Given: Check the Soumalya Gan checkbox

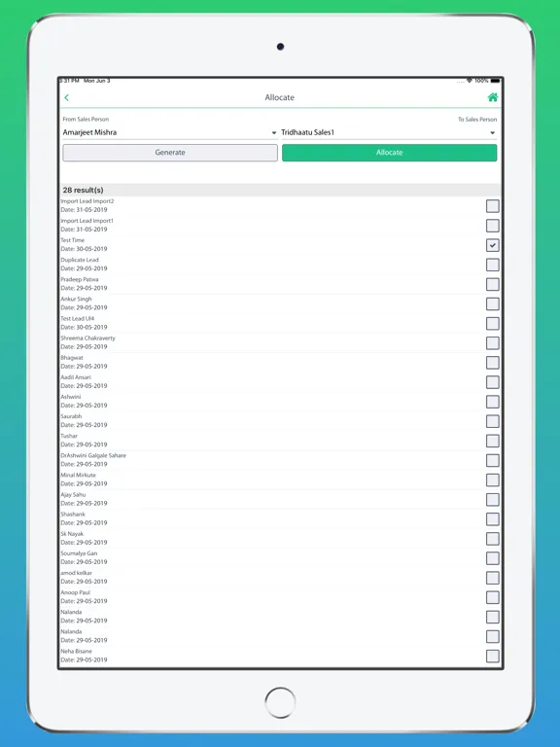Looking at the screenshot, I should point(492,558).
